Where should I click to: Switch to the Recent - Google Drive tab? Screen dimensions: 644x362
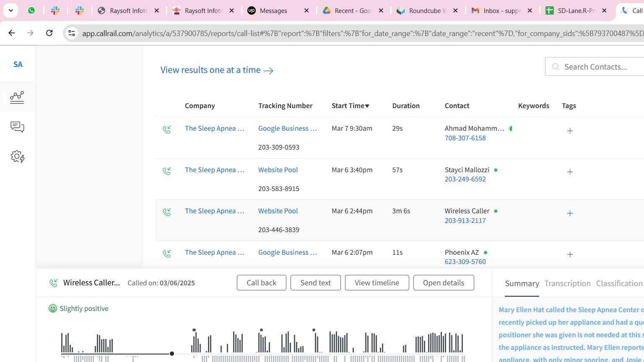tap(353, 10)
